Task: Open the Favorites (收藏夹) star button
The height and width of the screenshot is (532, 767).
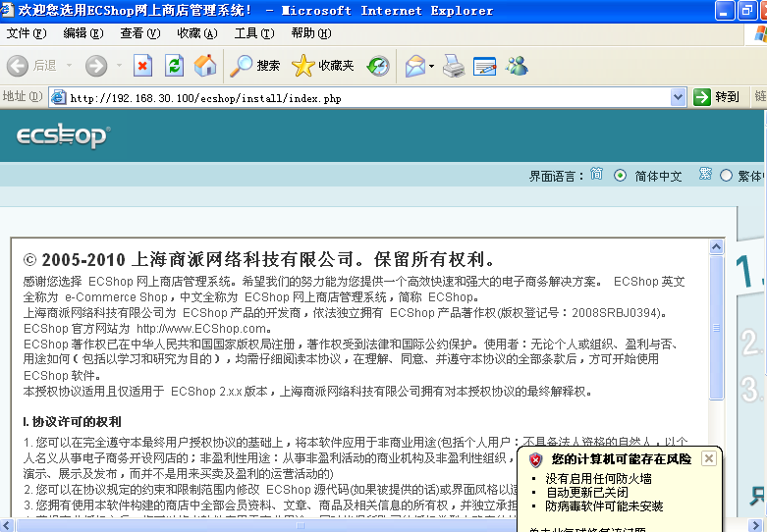Action: (322, 66)
